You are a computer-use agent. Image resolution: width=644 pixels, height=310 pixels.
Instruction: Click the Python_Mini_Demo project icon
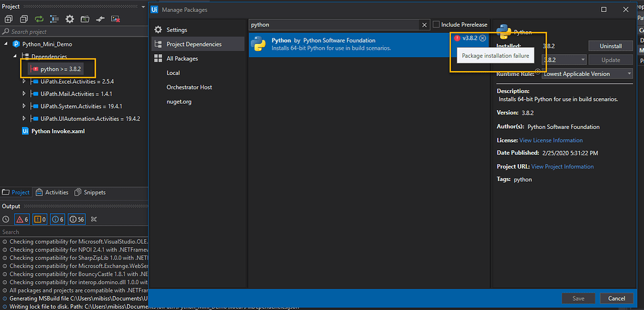coord(16,44)
